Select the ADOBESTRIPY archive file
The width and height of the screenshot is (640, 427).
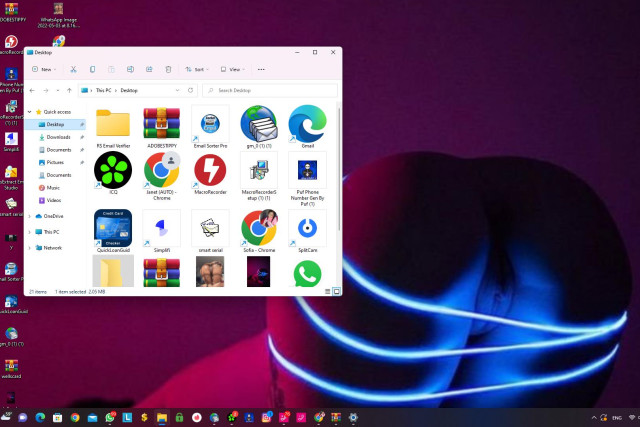[162, 126]
